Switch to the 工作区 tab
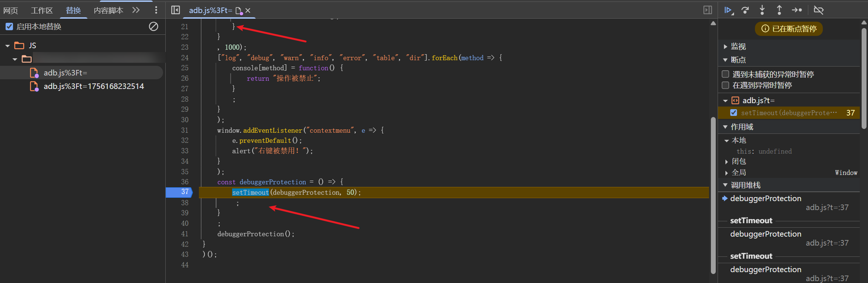This screenshot has height=283, width=868. (x=41, y=10)
